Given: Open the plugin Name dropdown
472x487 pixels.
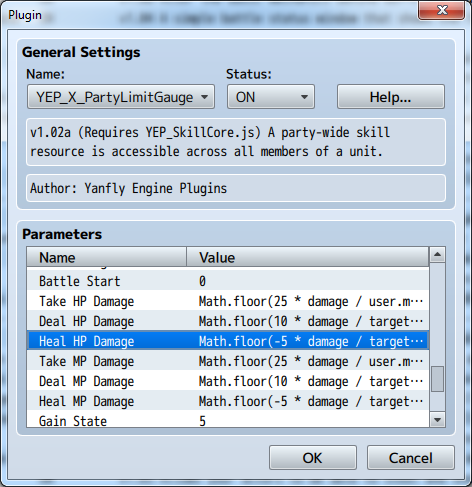Looking at the screenshot, I should (x=121, y=97).
